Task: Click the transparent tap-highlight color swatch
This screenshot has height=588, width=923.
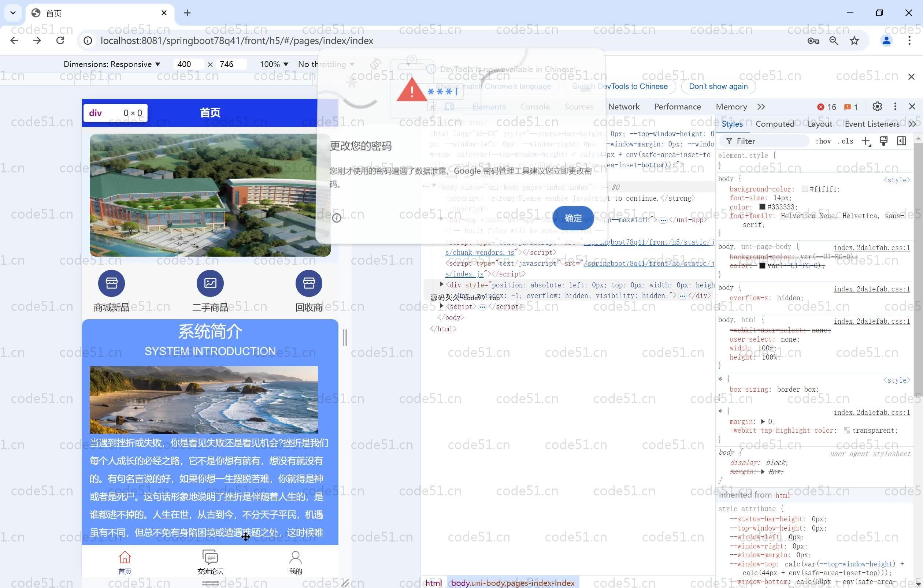Action: (847, 431)
